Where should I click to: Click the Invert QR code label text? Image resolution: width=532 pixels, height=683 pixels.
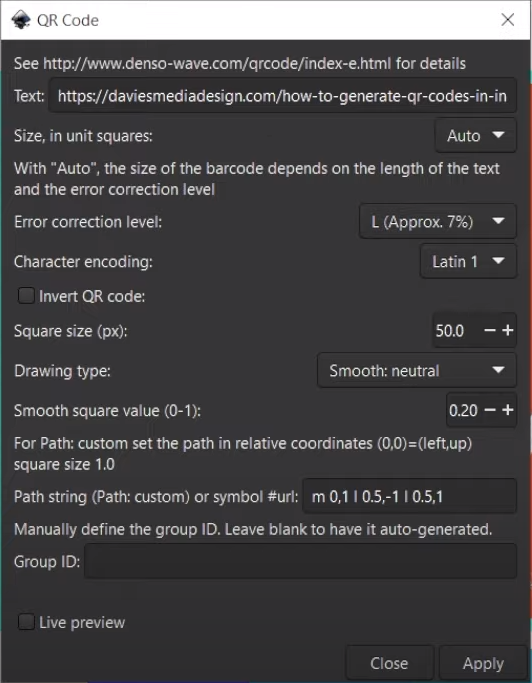tap(92, 297)
